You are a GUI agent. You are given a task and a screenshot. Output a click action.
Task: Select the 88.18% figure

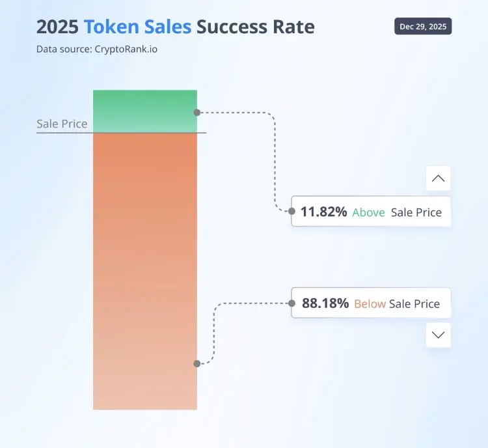coord(325,303)
